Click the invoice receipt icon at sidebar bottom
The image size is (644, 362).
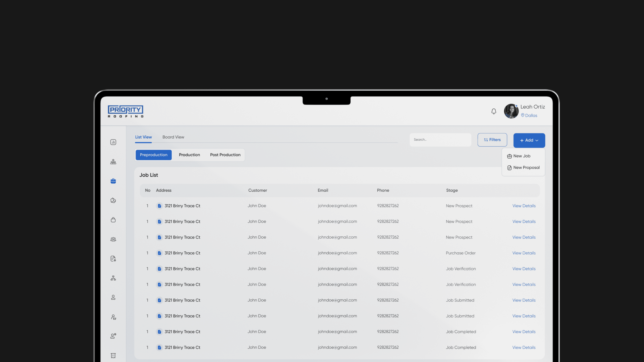coord(113,355)
